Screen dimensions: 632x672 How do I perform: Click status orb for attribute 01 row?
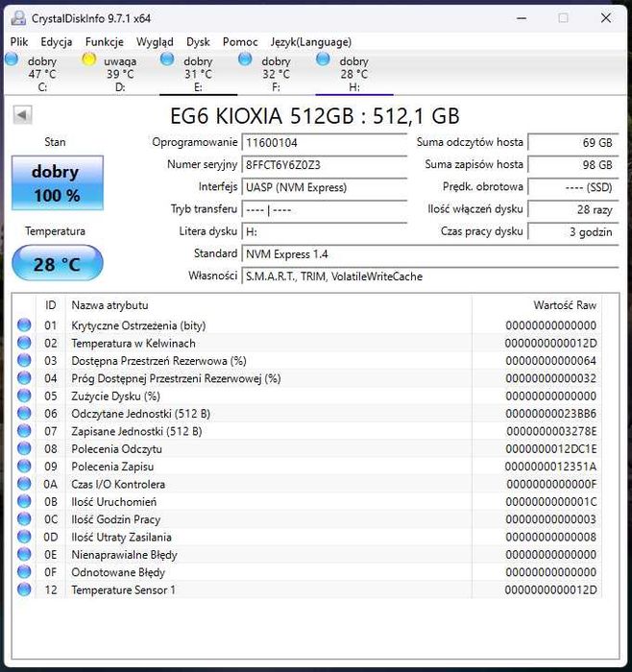24,325
